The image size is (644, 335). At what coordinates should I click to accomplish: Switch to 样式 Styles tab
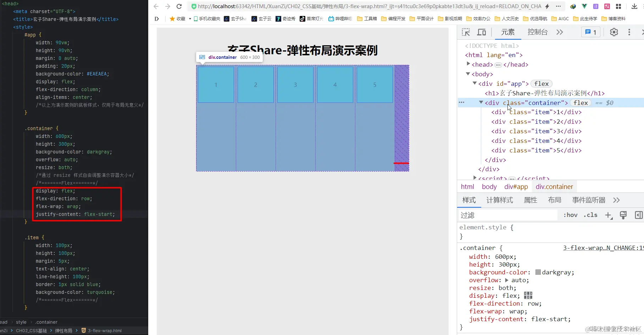click(x=469, y=200)
